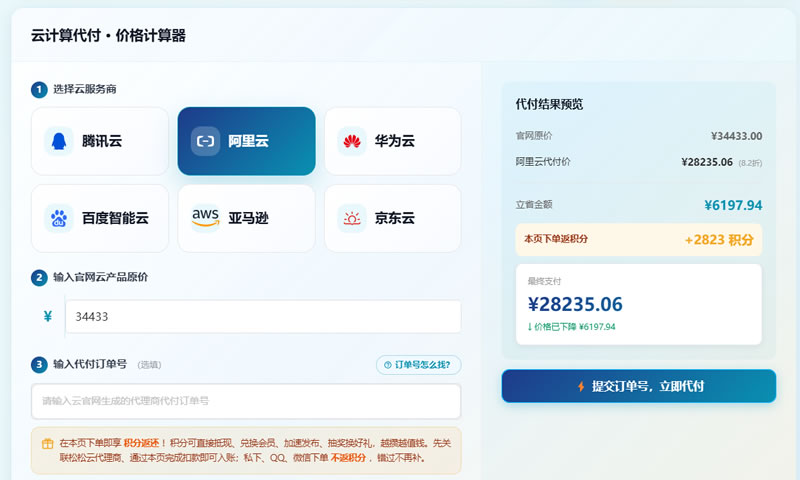Screen dimensions: 800x480
Task: Click the 云计算代付·价格计算器 title
Action: [108, 36]
